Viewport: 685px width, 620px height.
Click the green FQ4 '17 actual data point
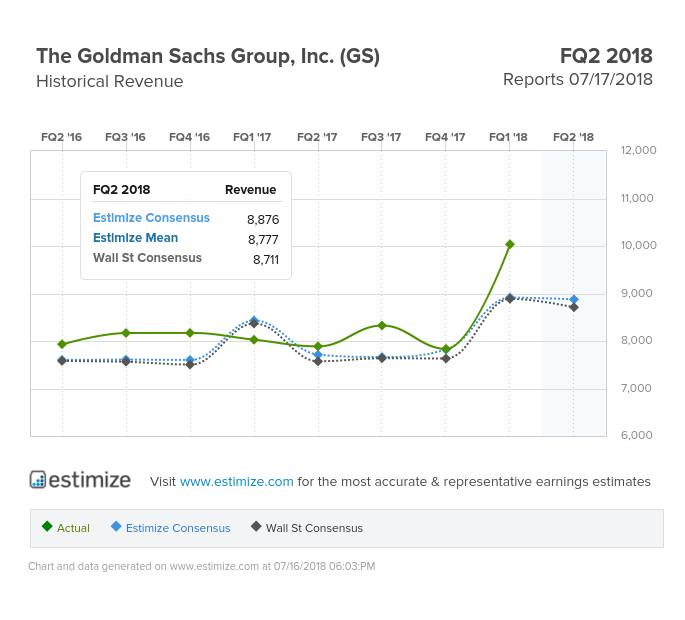446,349
